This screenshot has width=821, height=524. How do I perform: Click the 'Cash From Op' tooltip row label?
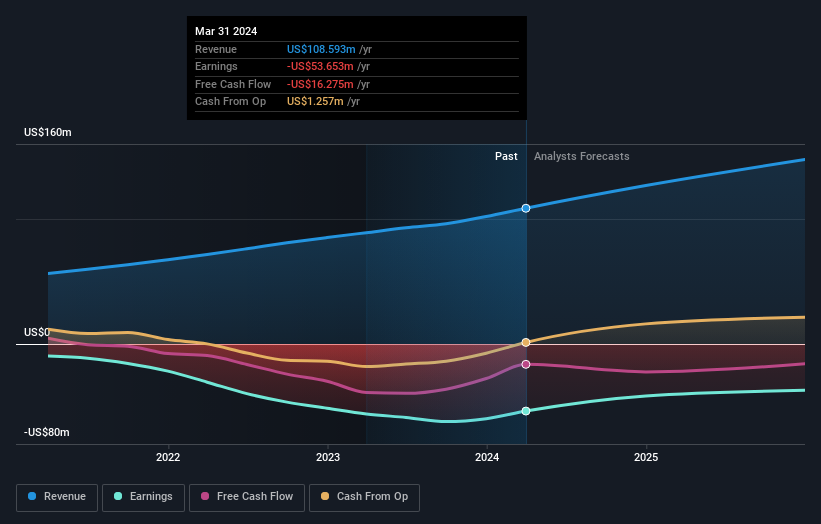click(230, 102)
